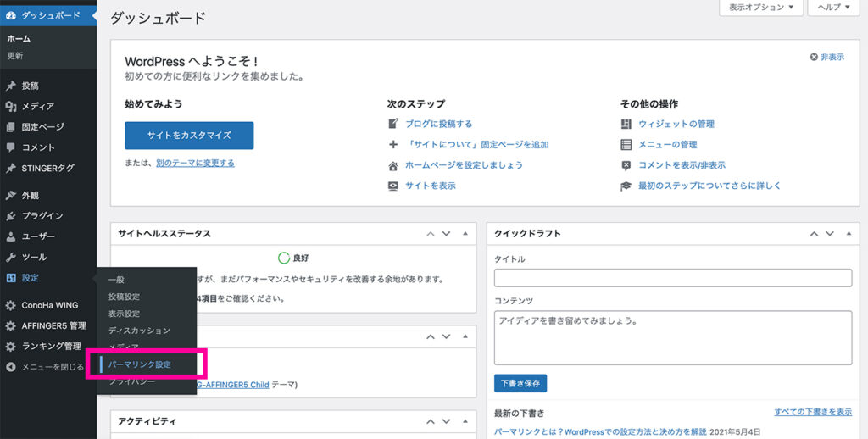This screenshot has width=868, height=439.
Task: Follow the ウィジェットの管理 link
Action: click(x=676, y=124)
